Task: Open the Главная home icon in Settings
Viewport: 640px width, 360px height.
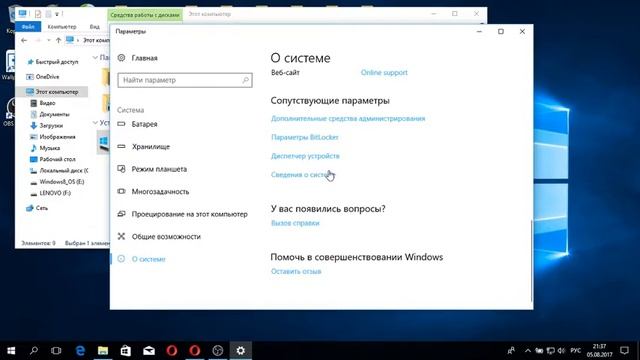Action: 121,58
